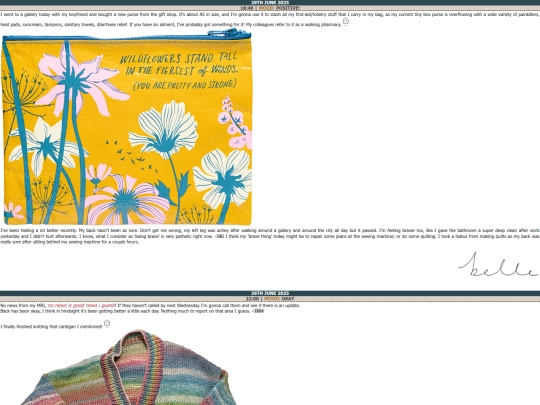Image resolution: width=540 pixels, height=405 pixels.
Task: Click the 'MOOD: POSITIVE!' line
Action: point(270,8)
